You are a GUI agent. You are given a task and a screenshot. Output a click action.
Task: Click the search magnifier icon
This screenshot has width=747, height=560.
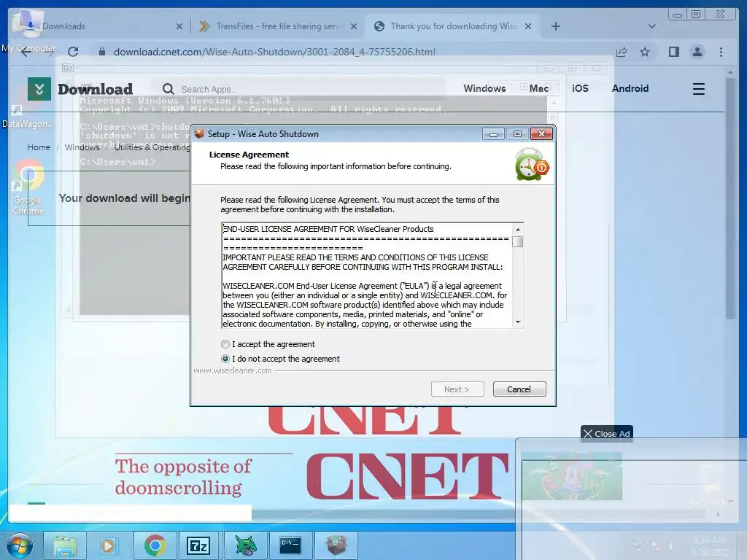(168, 89)
